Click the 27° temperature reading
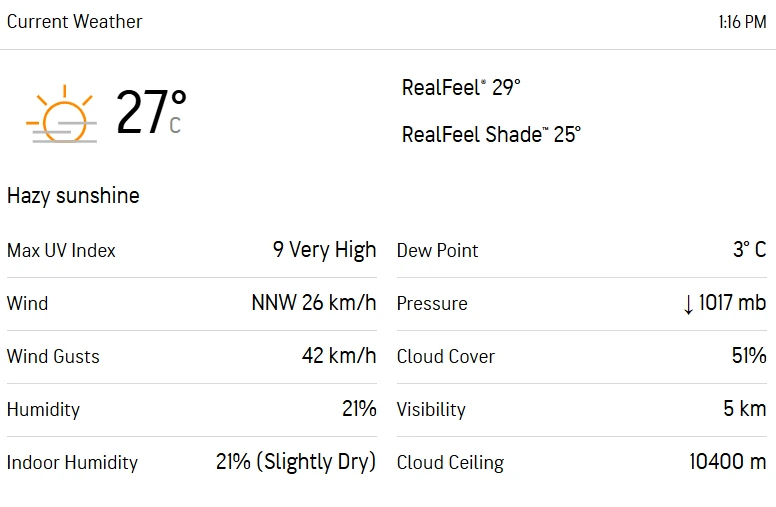 click(151, 112)
